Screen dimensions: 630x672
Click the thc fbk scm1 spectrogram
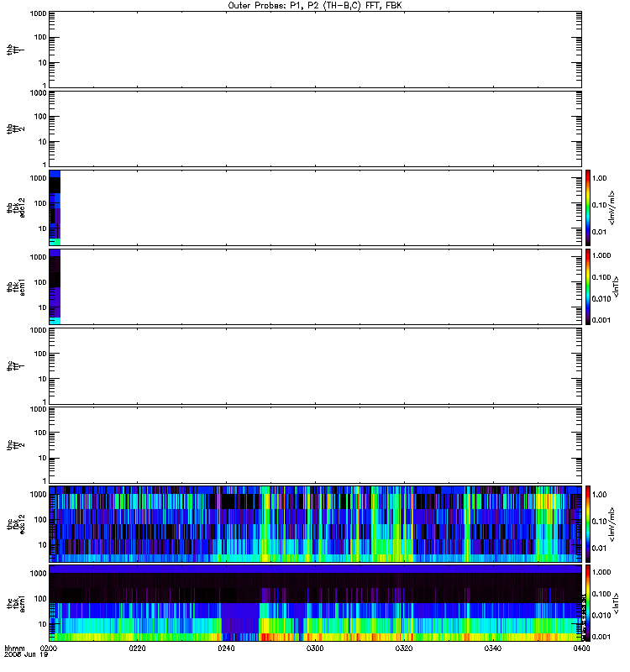coord(315,603)
